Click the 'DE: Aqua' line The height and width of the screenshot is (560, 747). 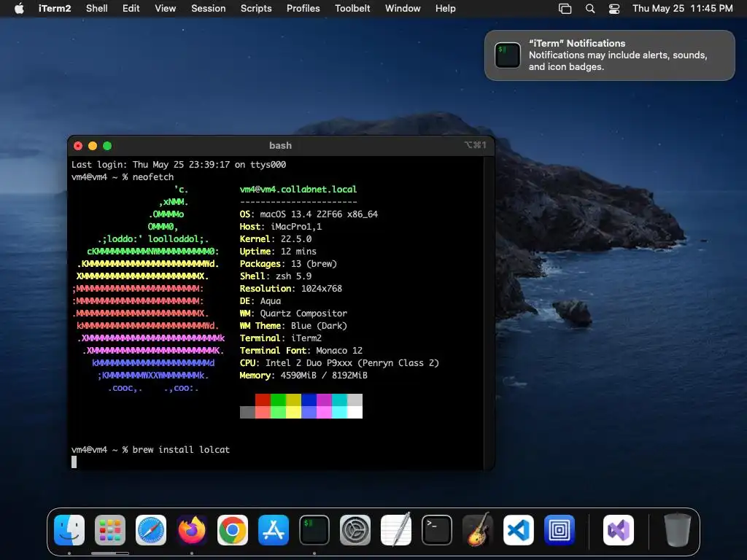(260, 301)
